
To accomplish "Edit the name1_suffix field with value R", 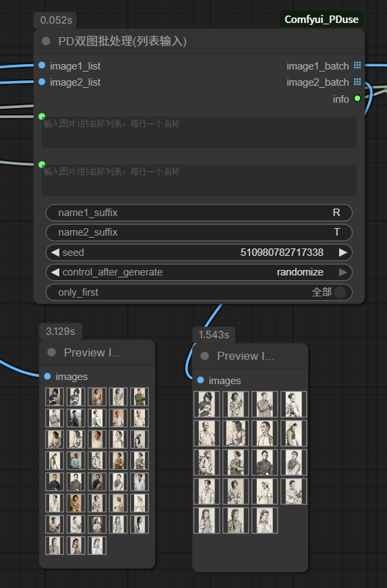I will (x=199, y=213).
